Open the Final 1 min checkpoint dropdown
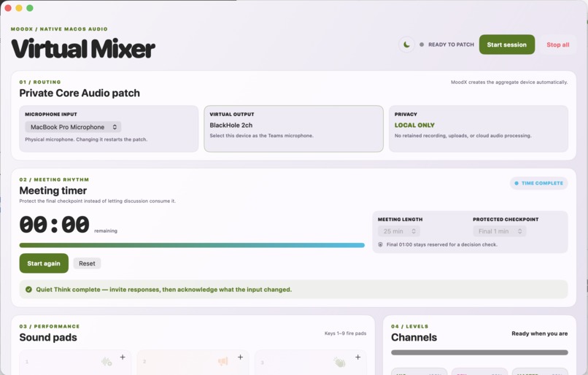The height and width of the screenshot is (375, 588). (x=500, y=231)
